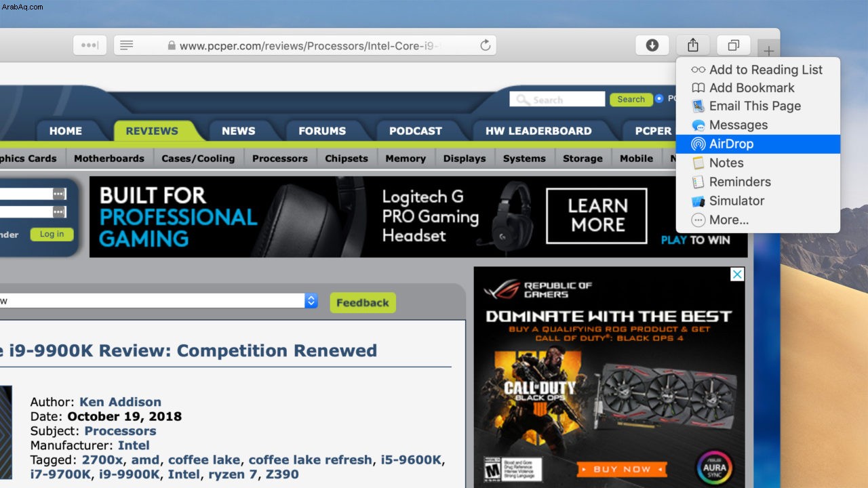Screen dimensions: 868x488
Task: Open author Ken Addison link
Action: [120, 402]
